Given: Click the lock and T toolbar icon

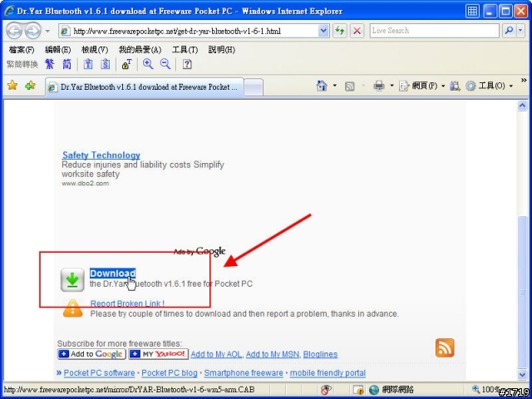Looking at the screenshot, I should [x=127, y=64].
